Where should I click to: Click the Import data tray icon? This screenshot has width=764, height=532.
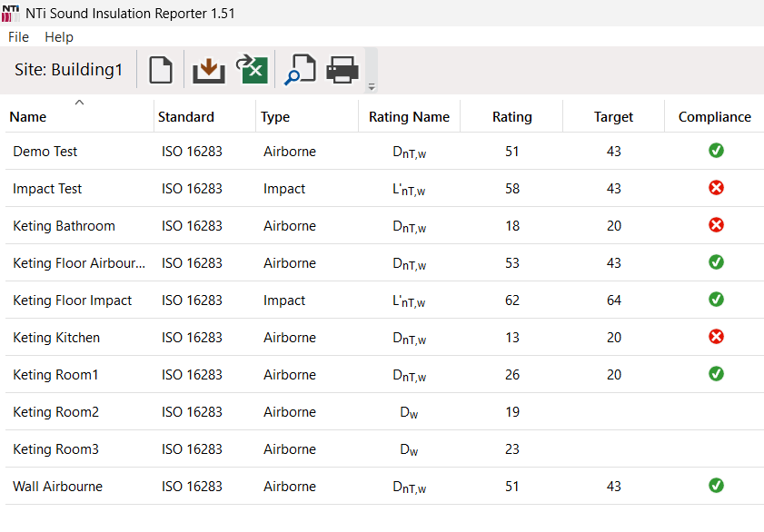pos(208,70)
